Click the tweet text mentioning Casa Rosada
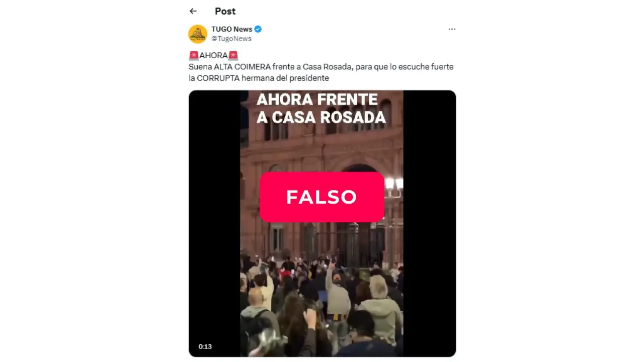Image resolution: width=644 pixels, height=362 pixels. pos(321,72)
